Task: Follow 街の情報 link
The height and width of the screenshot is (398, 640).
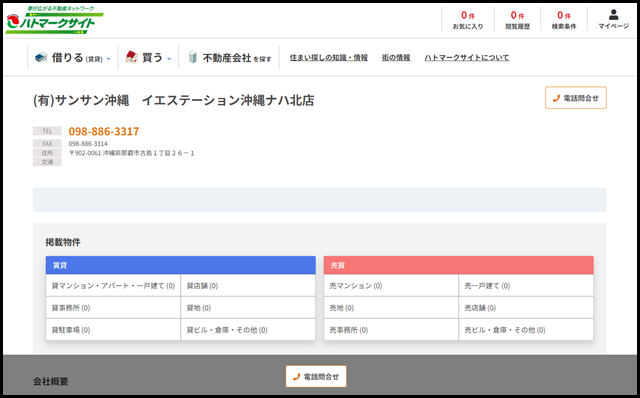Action: pos(396,58)
